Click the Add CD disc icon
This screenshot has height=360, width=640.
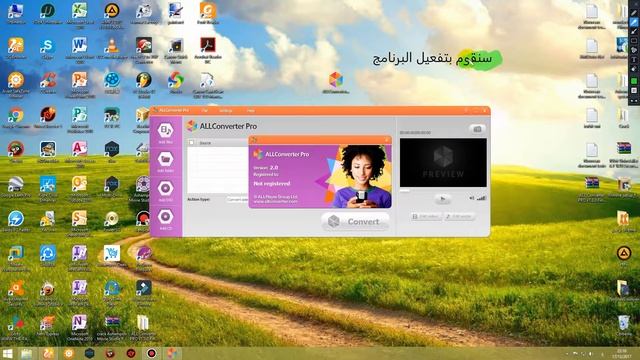click(165, 217)
